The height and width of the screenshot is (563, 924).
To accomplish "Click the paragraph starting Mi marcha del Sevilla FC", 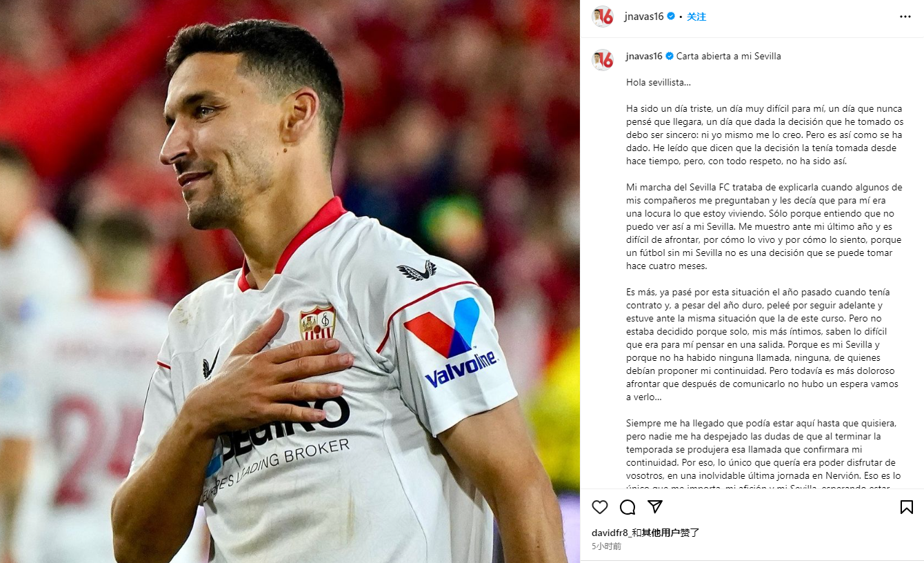I will click(x=763, y=227).
